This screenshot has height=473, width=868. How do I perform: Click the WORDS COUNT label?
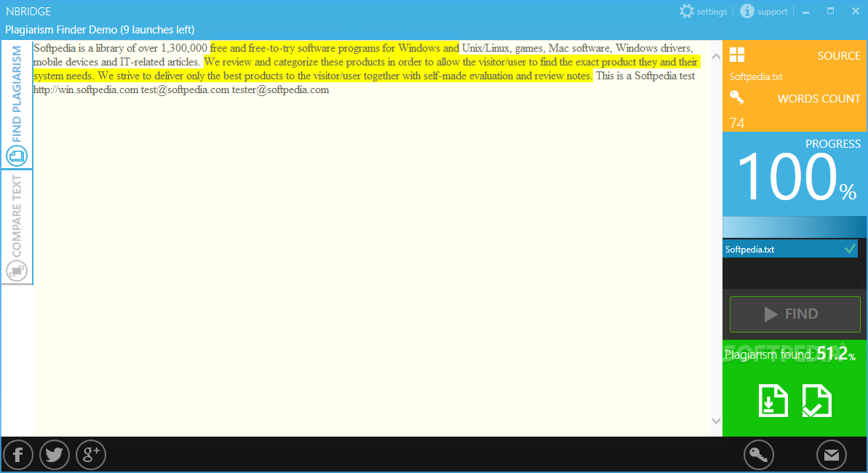(x=819, y=98)
